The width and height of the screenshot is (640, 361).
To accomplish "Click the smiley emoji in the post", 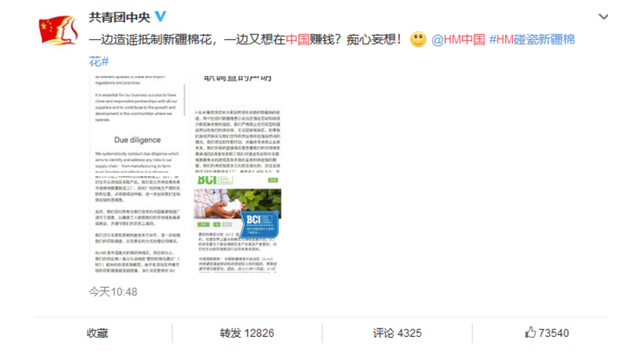I will pyautogui.click(x=418, y=39).
